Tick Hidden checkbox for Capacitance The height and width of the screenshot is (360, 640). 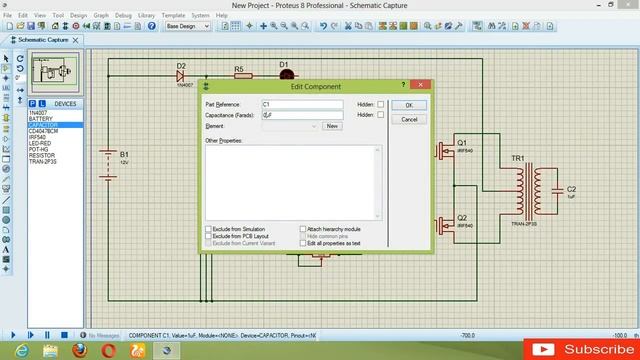[380, 115]
